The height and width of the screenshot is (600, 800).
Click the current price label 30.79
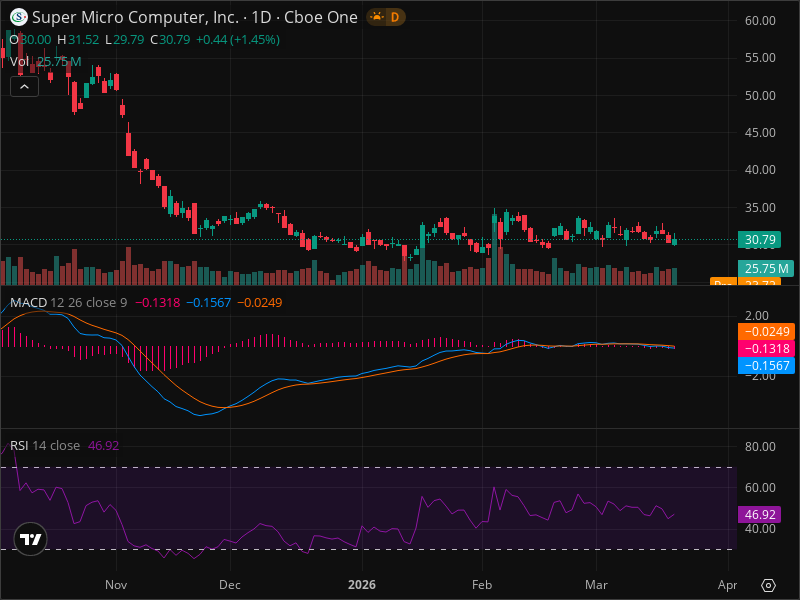point(759,240)
